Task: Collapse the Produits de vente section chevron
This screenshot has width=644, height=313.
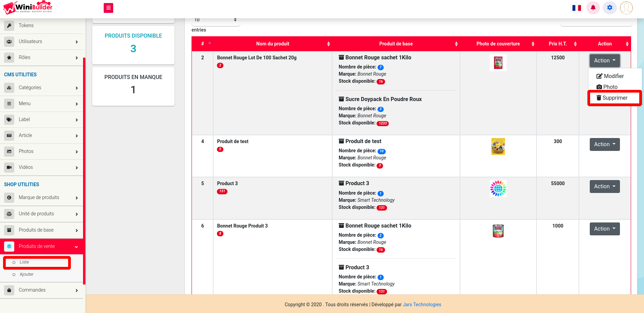Action: (x=76, y=247)
